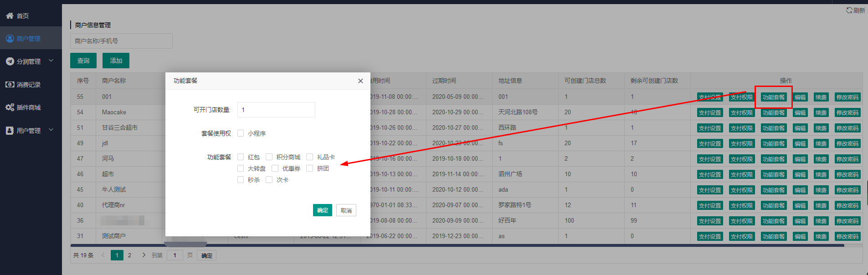Click pagination 确定 jump button
868x275 pixels.
[x=207, y=255]
